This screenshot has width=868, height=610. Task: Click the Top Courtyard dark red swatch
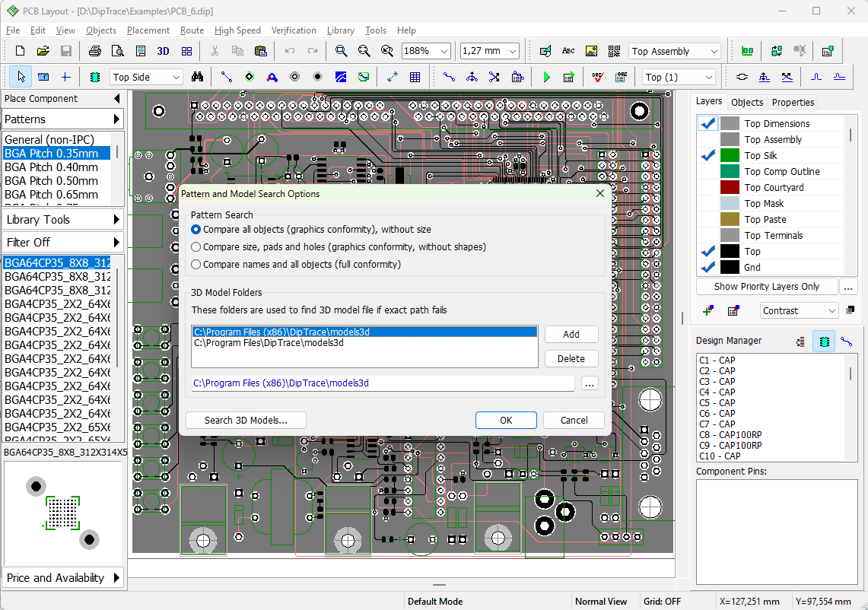pos(730,188)
